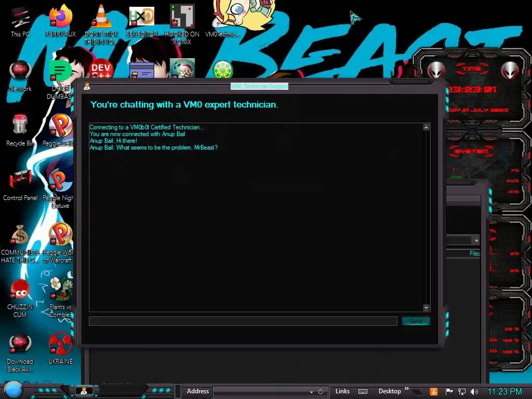Open the Links toolbar
This screenshot has width=532, height=399.
tap(342, 391)
